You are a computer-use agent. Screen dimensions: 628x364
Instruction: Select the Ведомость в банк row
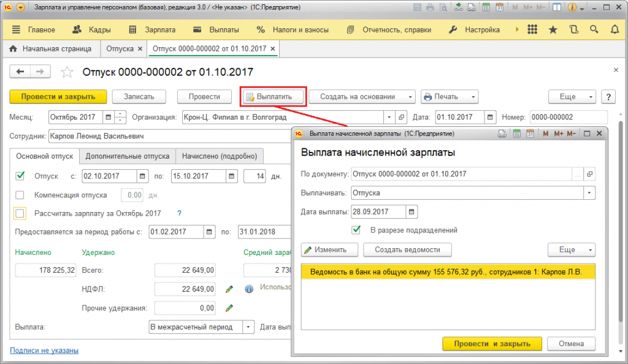click(448, 272)
